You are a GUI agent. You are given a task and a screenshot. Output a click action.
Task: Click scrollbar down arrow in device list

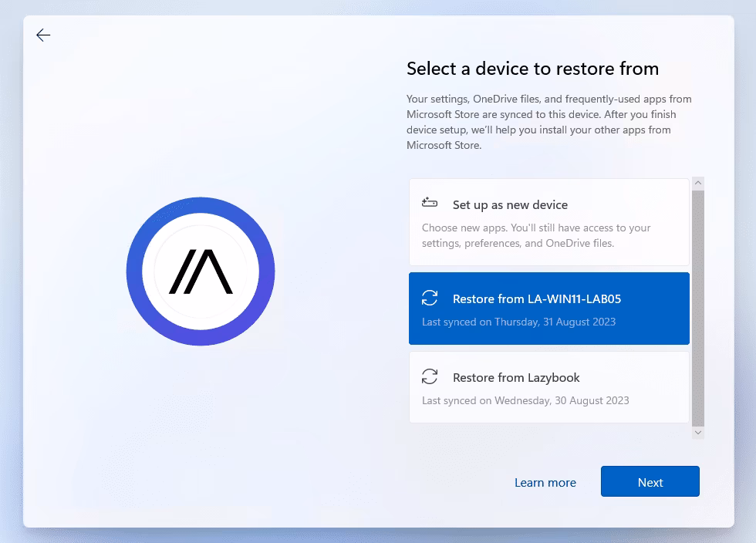tap(697, 433)
